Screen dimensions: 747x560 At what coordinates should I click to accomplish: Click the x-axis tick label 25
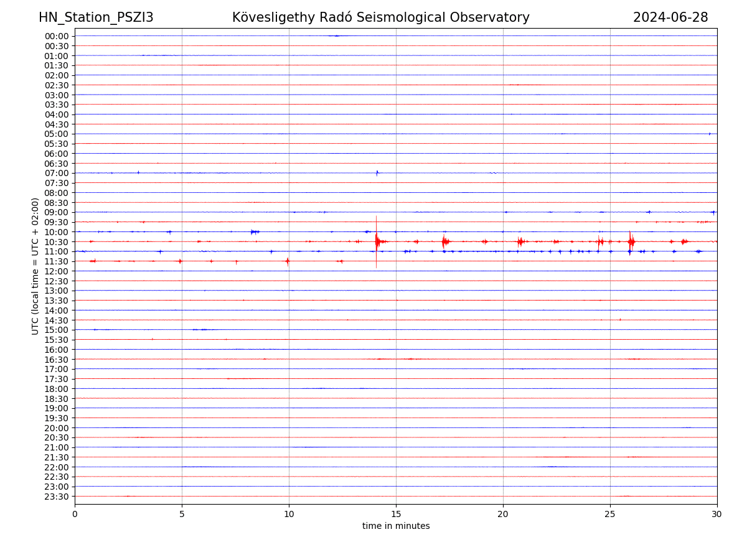610,514
